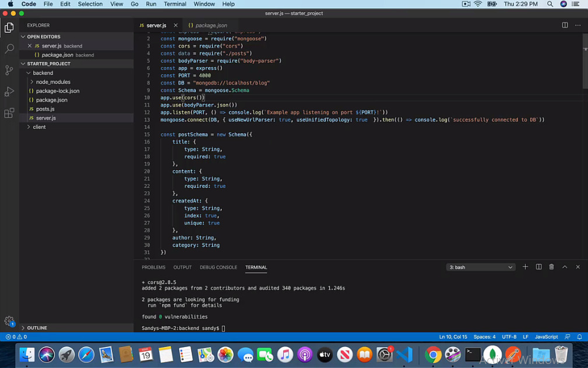Add a new terminal with the plus icon

point(525,267)
